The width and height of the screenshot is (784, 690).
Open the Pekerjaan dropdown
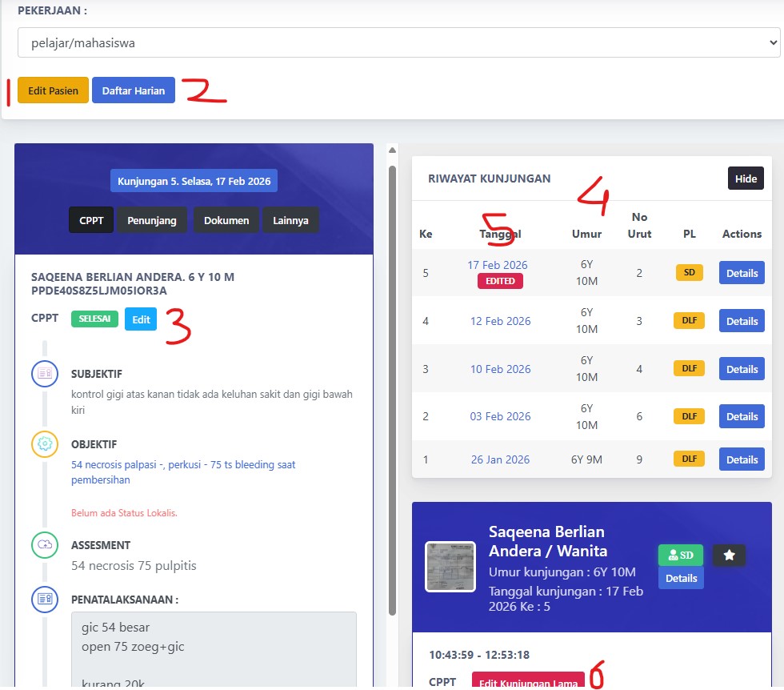[x=398, y=43]
